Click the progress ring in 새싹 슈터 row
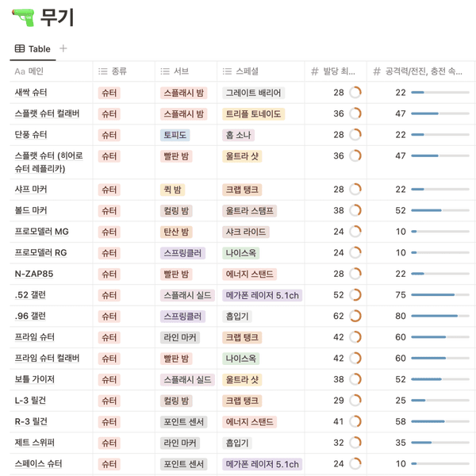 coord(355,93)
